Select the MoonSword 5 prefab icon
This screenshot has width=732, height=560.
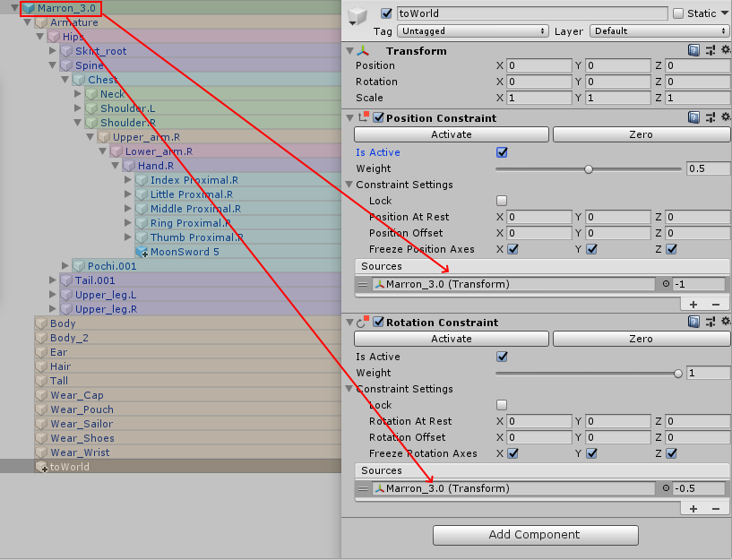pos(142,252)
